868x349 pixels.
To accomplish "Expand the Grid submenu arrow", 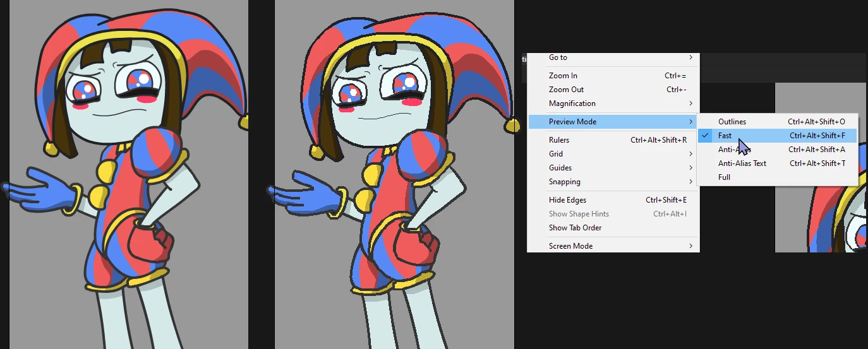I will [690, 154].
